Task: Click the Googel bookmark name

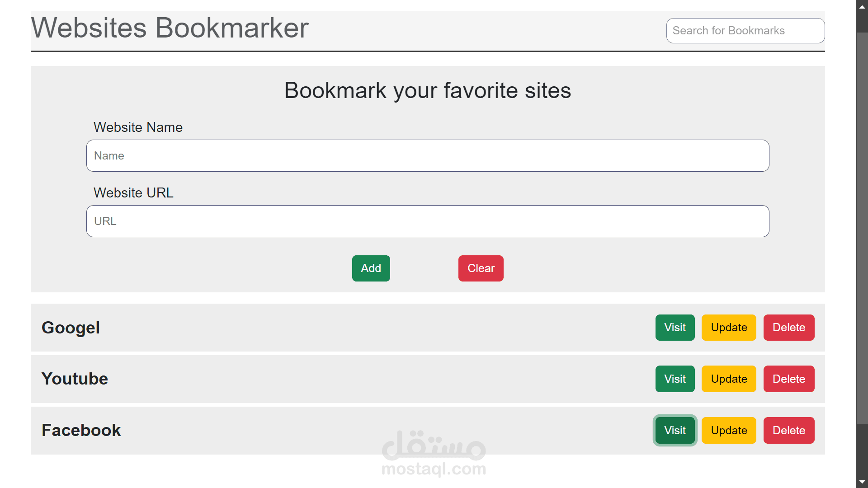Action: (71, 328)
